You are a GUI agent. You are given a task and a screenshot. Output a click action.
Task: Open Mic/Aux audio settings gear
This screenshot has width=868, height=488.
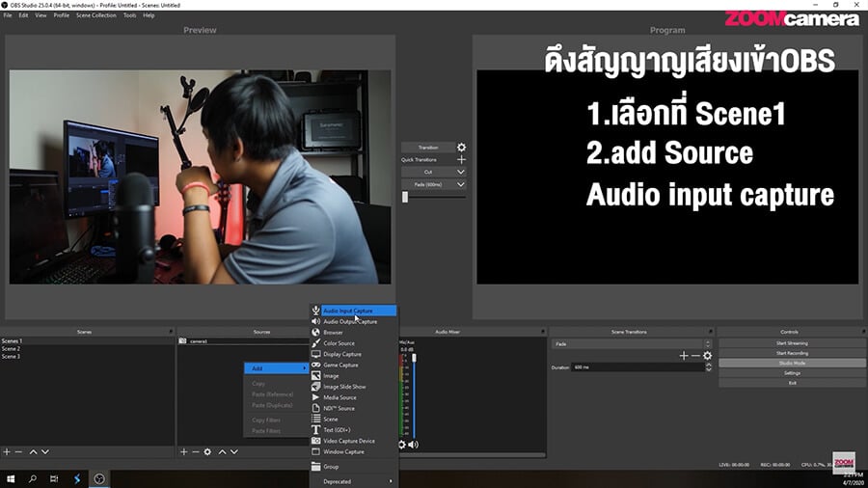tap(402, 445)
